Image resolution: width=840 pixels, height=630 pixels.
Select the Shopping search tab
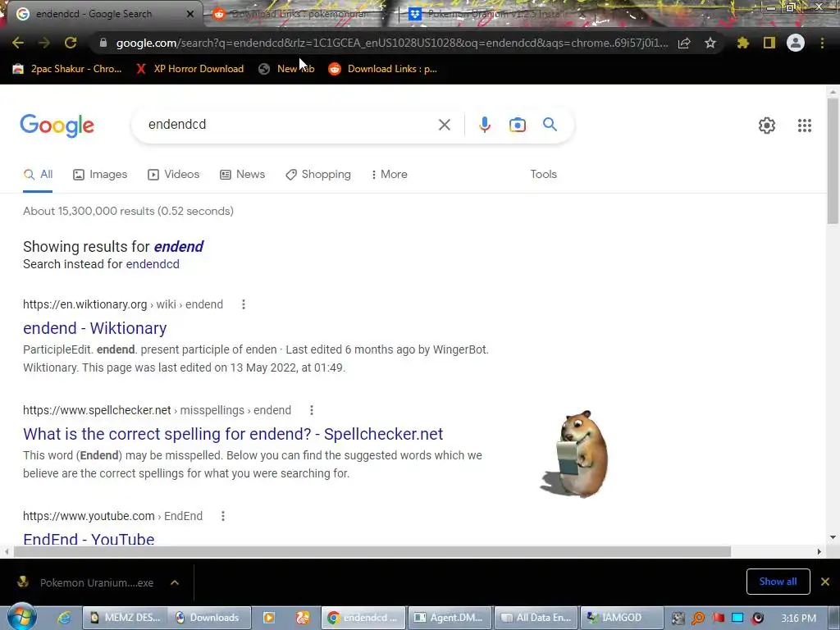pos(318,175)
